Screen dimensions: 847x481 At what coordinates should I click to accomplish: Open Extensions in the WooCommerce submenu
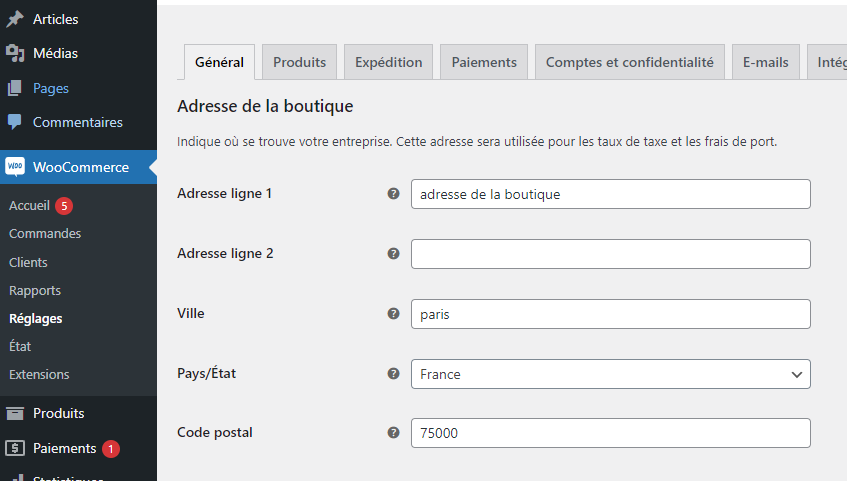coord(39,375)
